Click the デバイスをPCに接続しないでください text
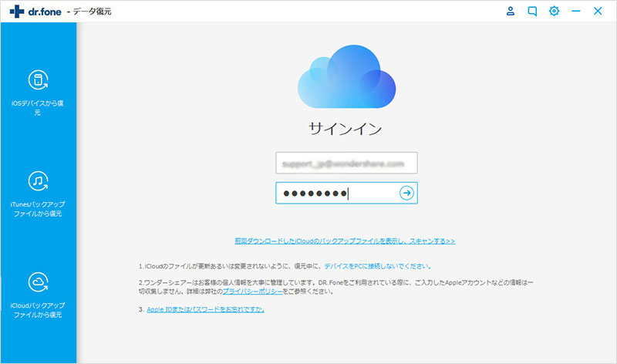Image resolution: width=617 pixels, height=364 pixels. click(x=377, y=266)
